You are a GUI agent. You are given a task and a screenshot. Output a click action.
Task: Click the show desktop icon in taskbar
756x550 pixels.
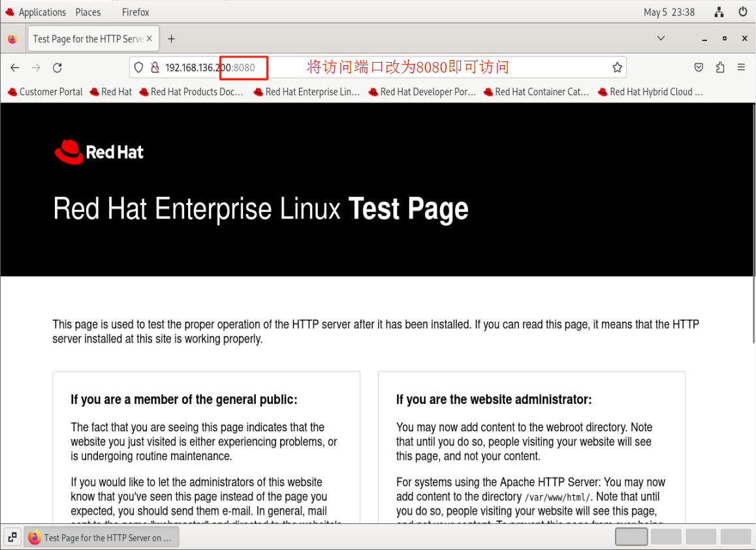point(12,536)
